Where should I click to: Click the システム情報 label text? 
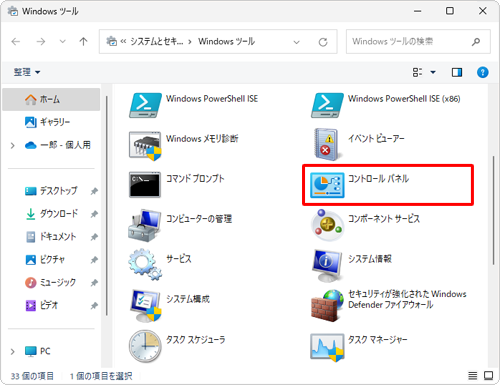tap(370, 259)
